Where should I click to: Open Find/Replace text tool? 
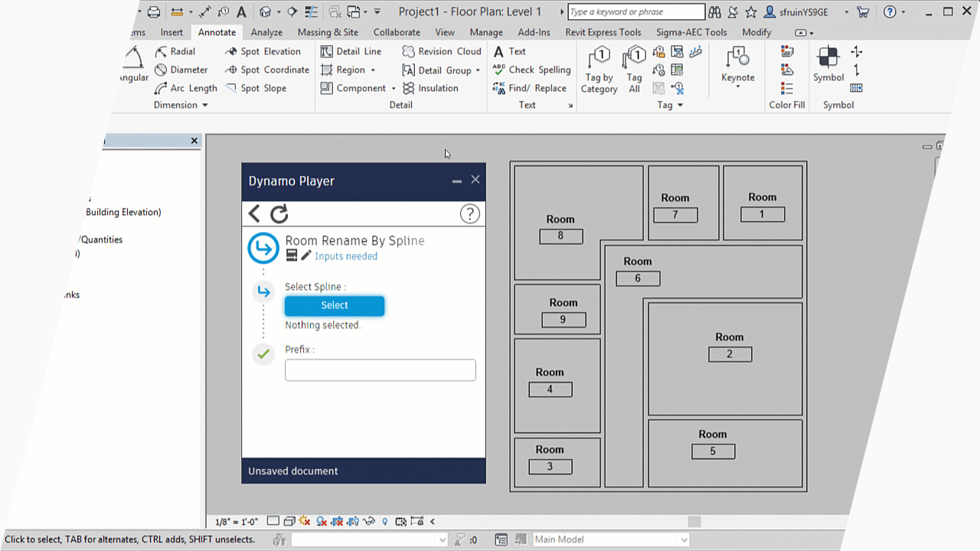tap(529, 88)
